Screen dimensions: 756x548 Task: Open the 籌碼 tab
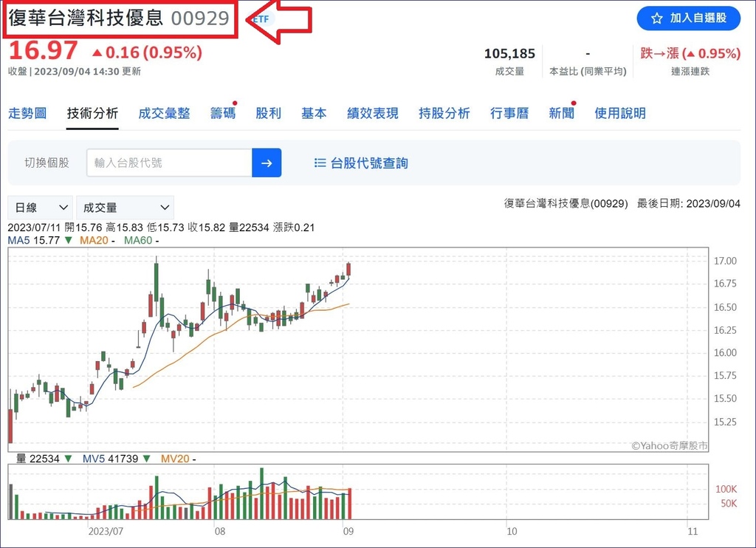[223, 113]
